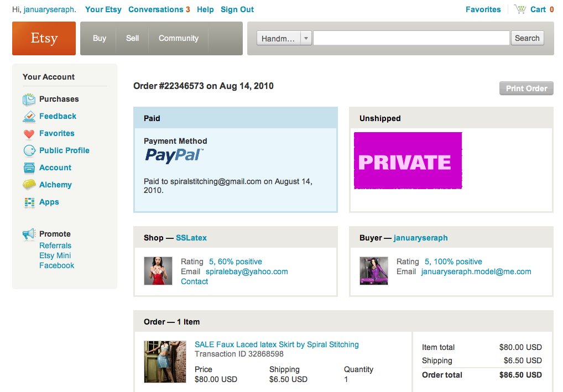Click into the search text field
Viewport: 563px width, 392px height.
(x=411, y=38)
